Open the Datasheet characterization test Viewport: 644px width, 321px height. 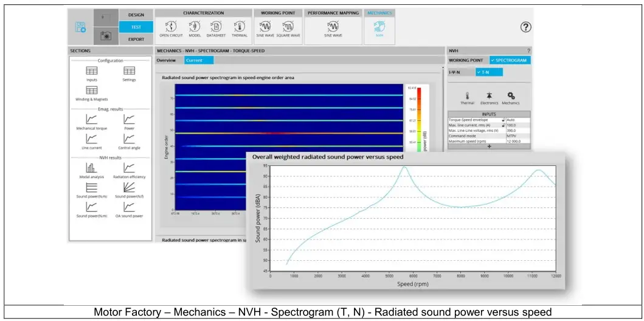pos(216,29)
